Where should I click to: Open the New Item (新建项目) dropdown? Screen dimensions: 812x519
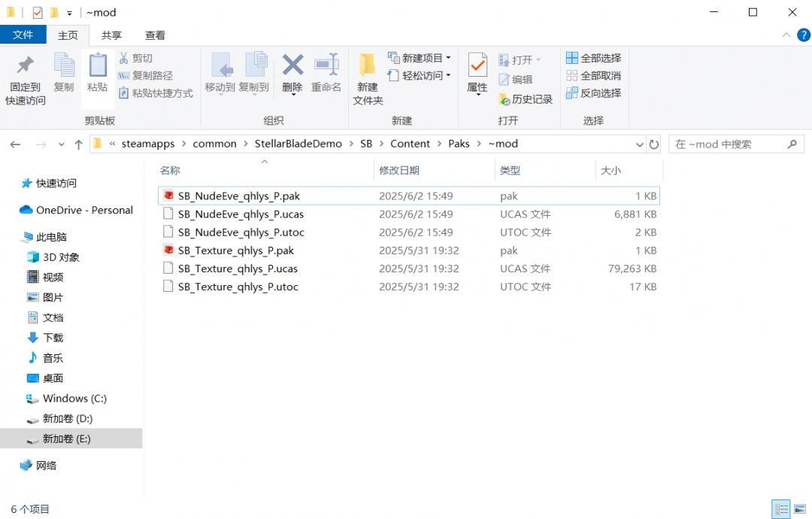coord(420,58)
